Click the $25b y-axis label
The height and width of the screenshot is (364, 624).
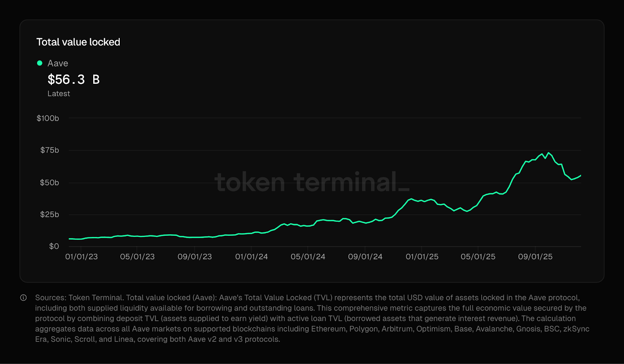click(x=50, y=214)
